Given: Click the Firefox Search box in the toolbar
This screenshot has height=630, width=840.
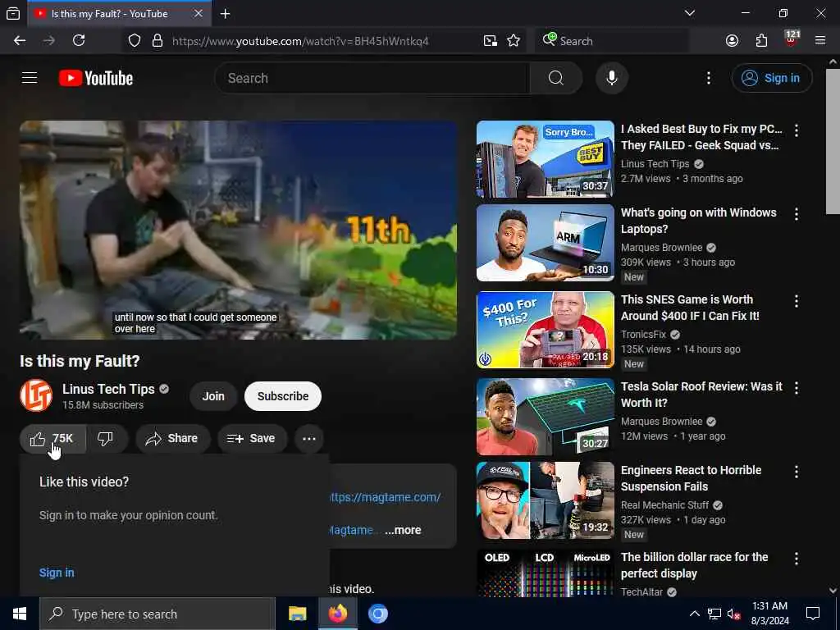Looking at the screenshot, I should pos(612,41).
